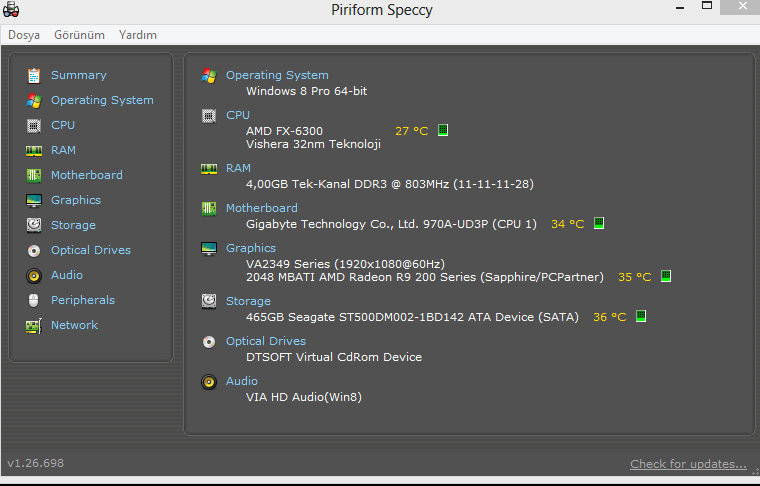The height and width of the screenshot is (486, 760).
Task: Select Peripherals in the sidebar
Action: [83, 300]
